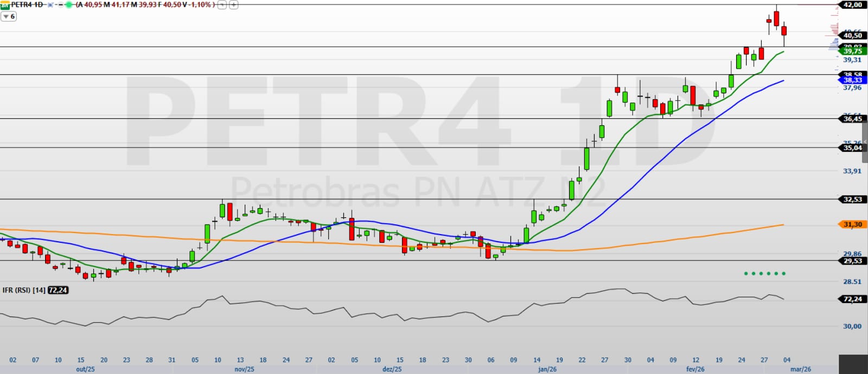This screenshot has height=374, width=868.
Task: Select the 32,53 horizontal line price tag
Action: pos(852,199)
